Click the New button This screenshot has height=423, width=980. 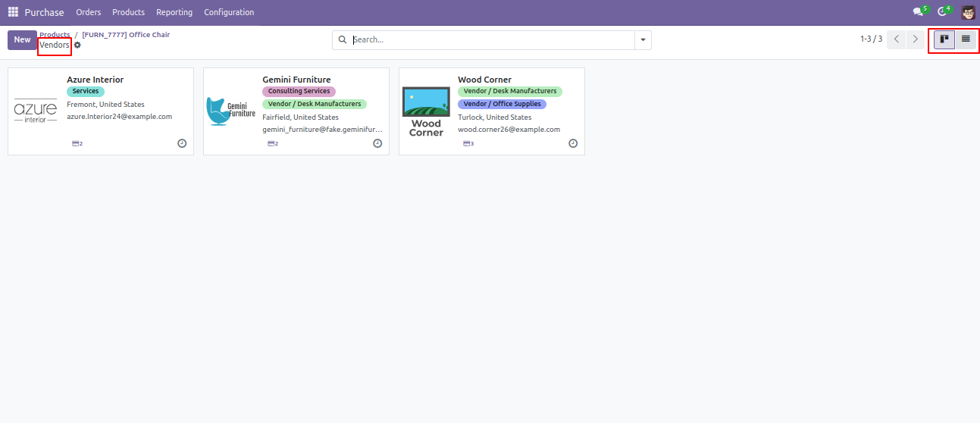[23, 40]
